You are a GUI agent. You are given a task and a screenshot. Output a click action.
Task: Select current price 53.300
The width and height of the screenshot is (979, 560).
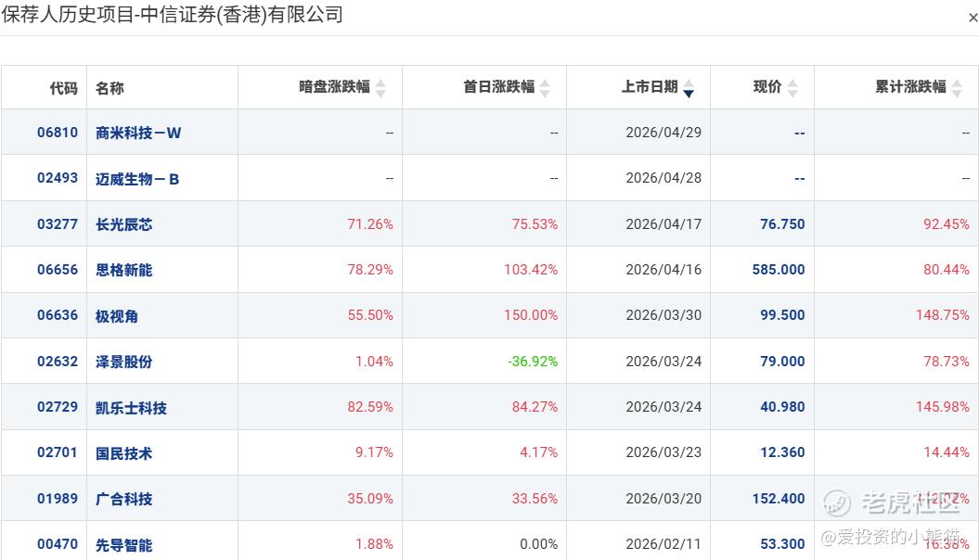(782, 544)
